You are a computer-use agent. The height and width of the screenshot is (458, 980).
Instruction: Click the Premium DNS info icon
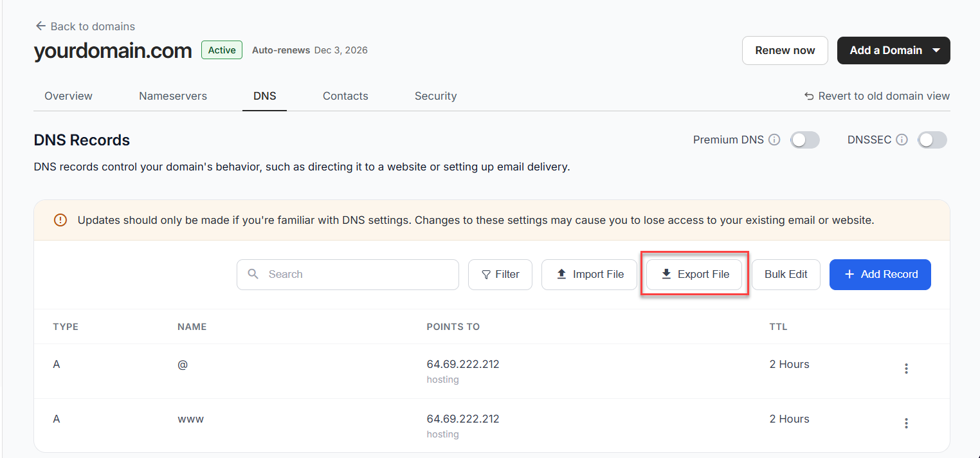774,140
